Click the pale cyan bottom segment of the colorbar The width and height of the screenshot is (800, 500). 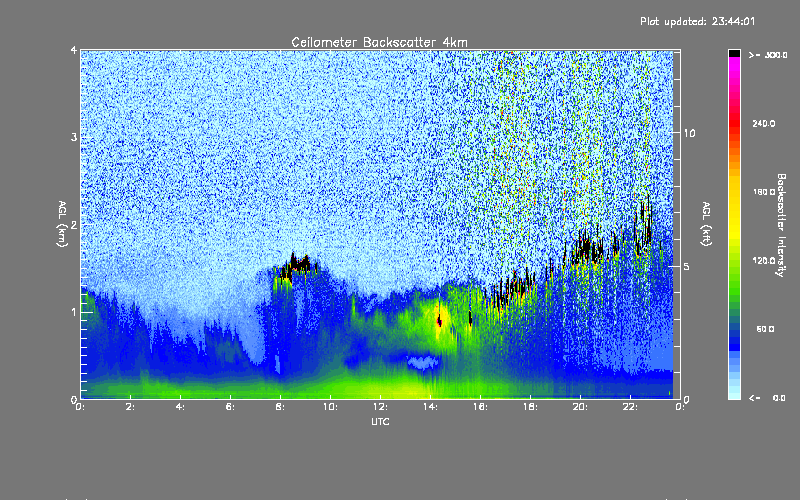click(x=734, y=395)
